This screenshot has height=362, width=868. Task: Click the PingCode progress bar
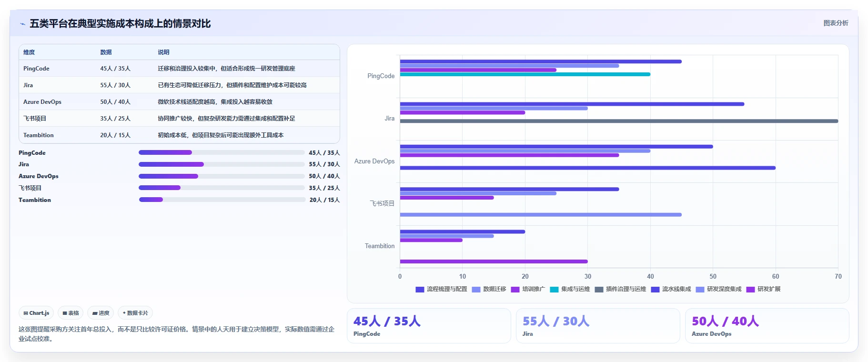[x=222, y=152]
